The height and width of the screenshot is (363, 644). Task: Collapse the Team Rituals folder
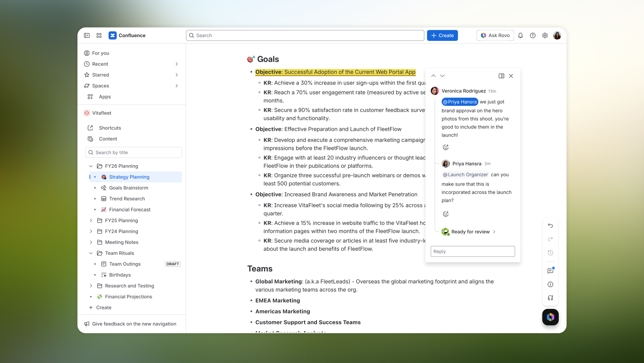tap(91, 253)
